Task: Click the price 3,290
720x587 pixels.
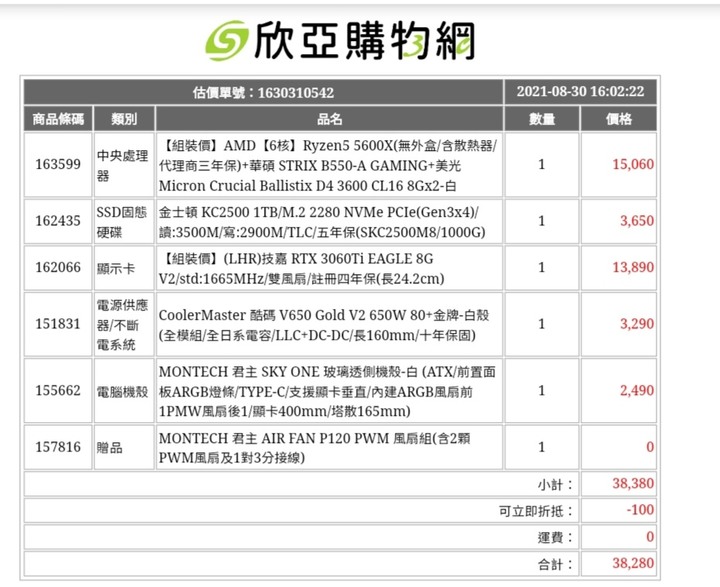Action: 637,324
